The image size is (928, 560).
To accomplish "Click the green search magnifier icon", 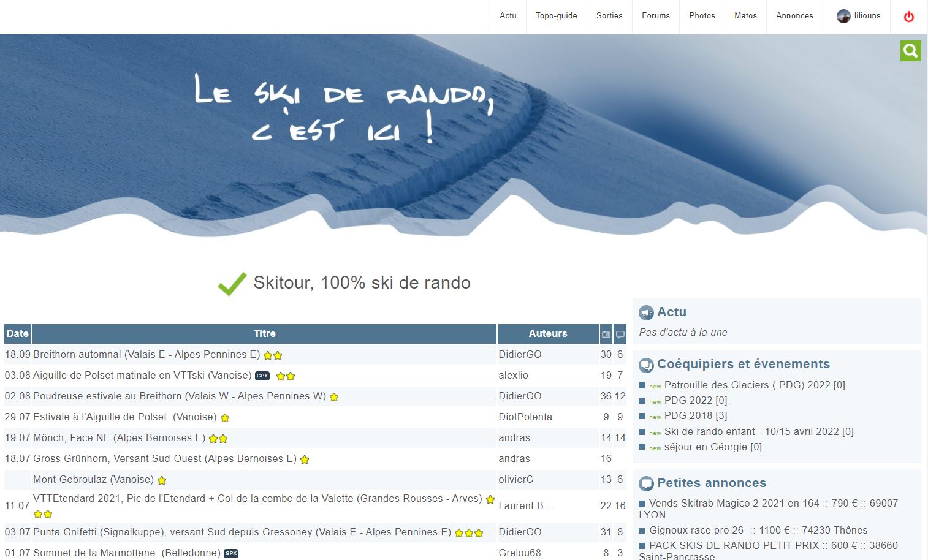I will tap(910, 51).
